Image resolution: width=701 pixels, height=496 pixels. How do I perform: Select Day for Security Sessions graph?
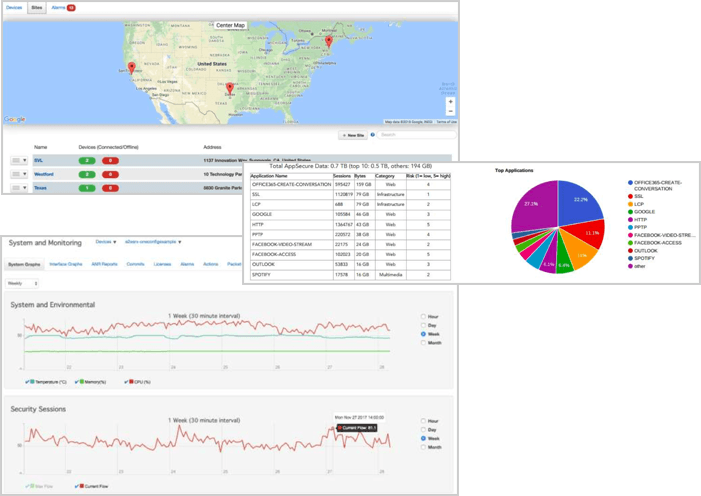pos(423,430)
